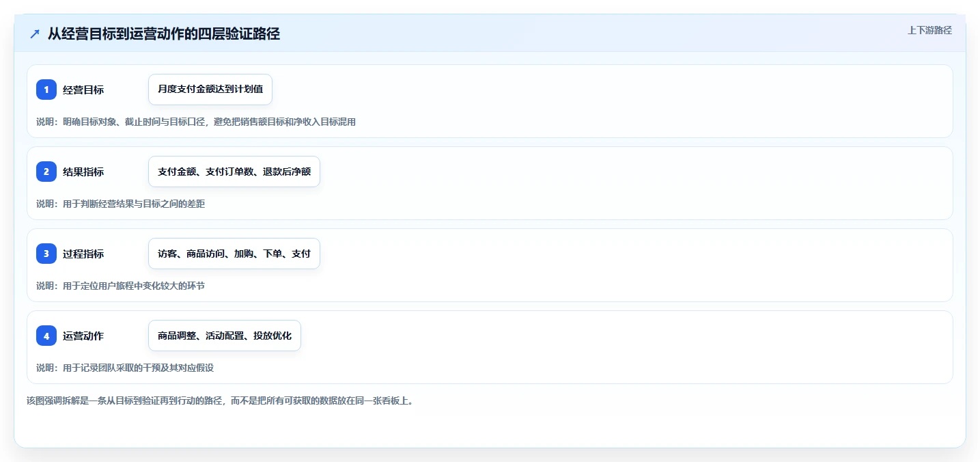
Task: Click the footer note starting 该图强调拆解
Action: point(219,400)
